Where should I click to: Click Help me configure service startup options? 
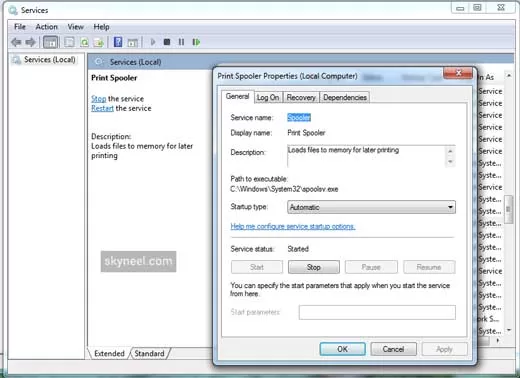[x=293, y=226]
